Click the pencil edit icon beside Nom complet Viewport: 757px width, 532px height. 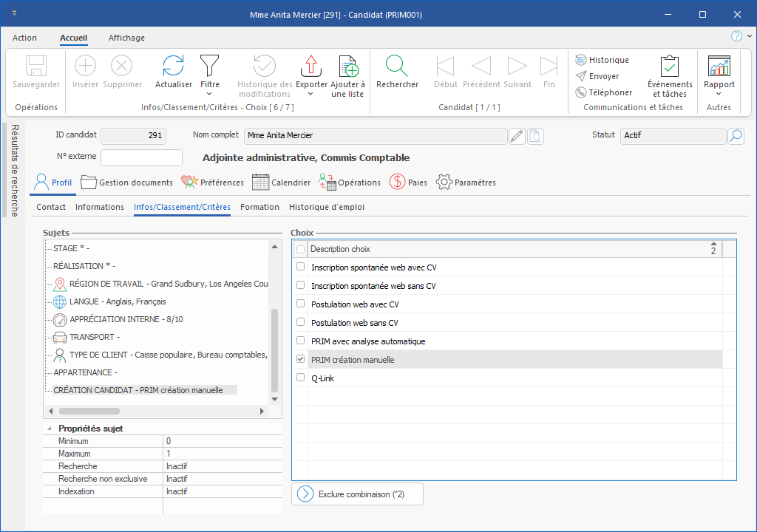[x=517, y=136]
